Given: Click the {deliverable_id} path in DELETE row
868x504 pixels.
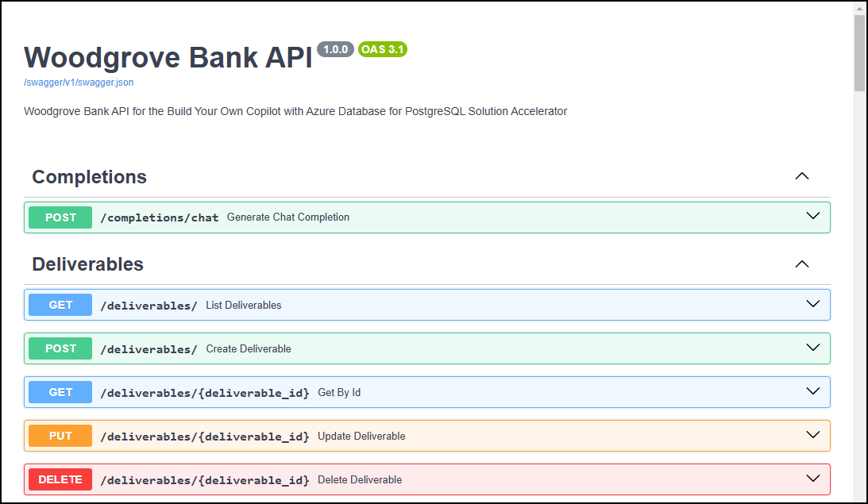Looking at the screenshot, I should [205, 481].
